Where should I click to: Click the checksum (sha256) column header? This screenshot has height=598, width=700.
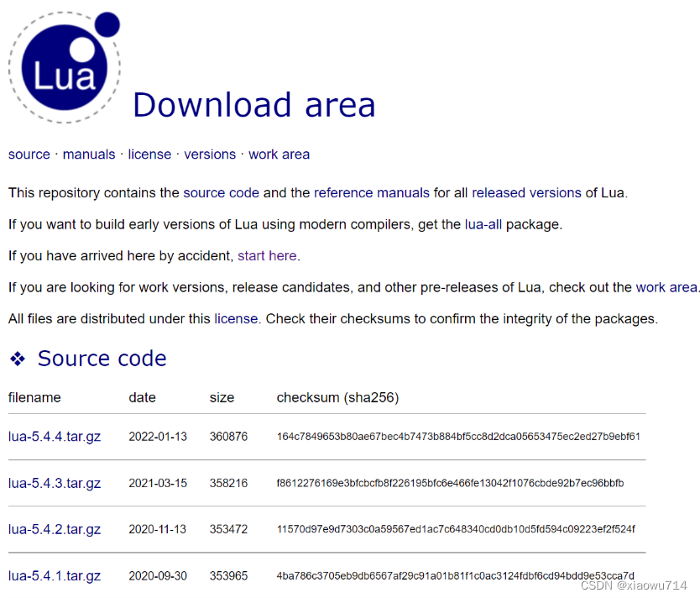[x=337, y=397]
